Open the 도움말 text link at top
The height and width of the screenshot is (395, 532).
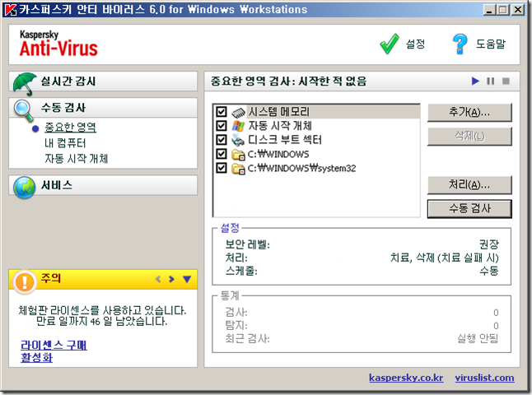(491, 44)
